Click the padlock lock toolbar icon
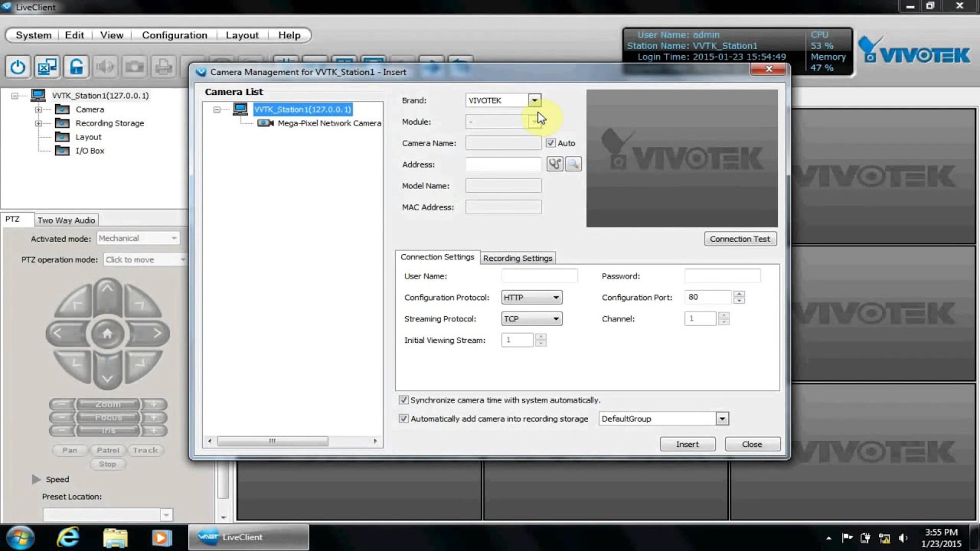Image resolution: width=980 pixels, height=551 pixels. pyautogui.click(x=77, y=67)
